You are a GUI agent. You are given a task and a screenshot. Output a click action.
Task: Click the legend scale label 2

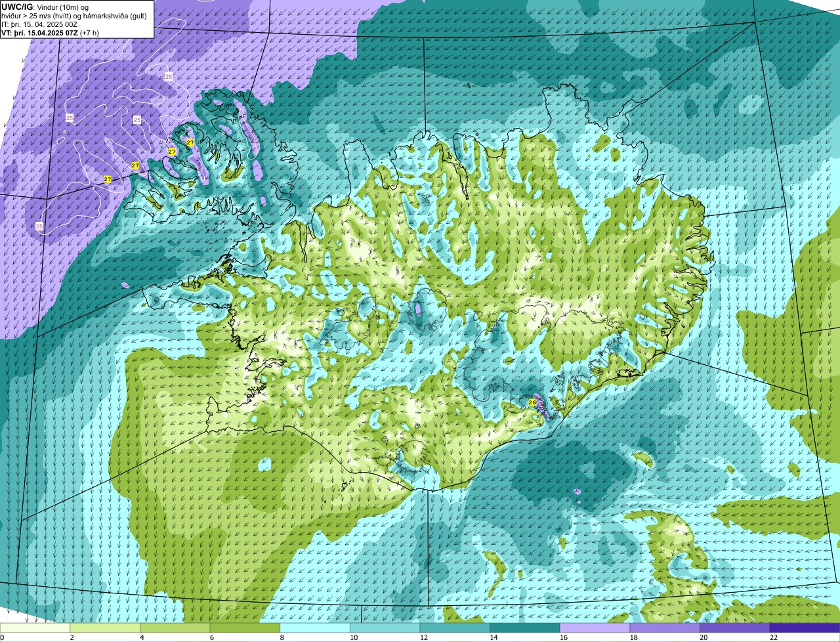(x=72, y=637)
